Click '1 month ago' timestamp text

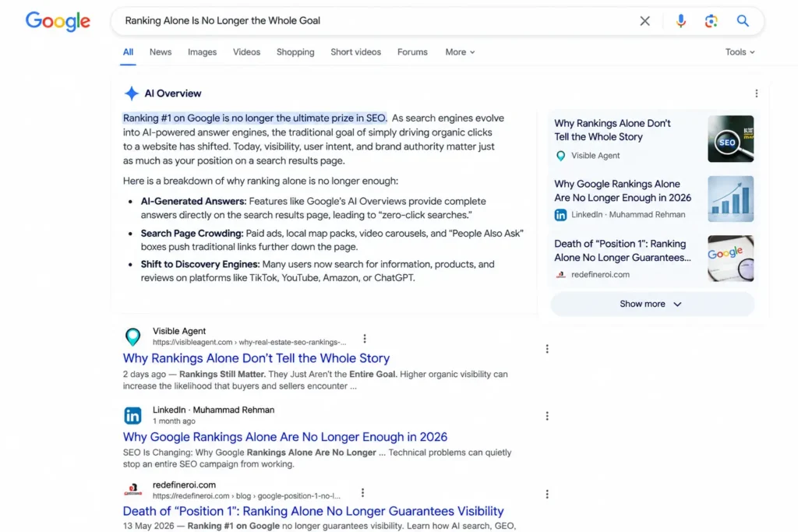(174, 421)
